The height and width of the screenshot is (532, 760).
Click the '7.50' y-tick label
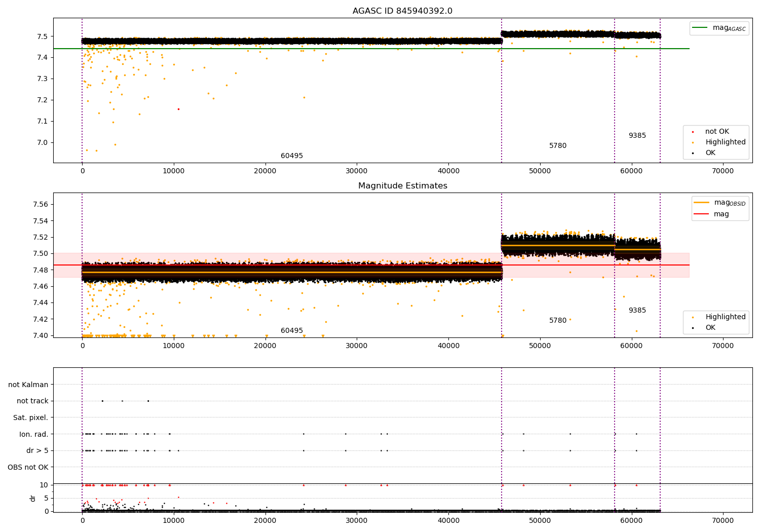pyautogui.click(x=40, y=254)
